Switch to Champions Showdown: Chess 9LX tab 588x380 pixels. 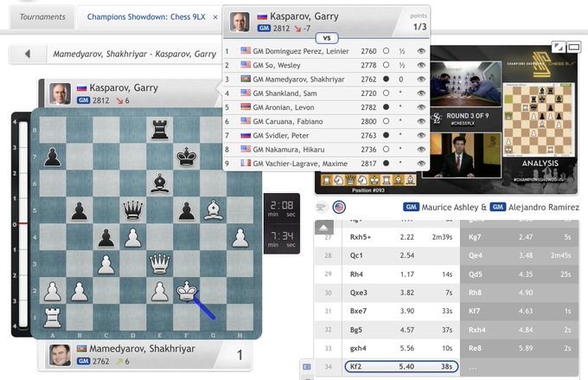click(146, 17)
